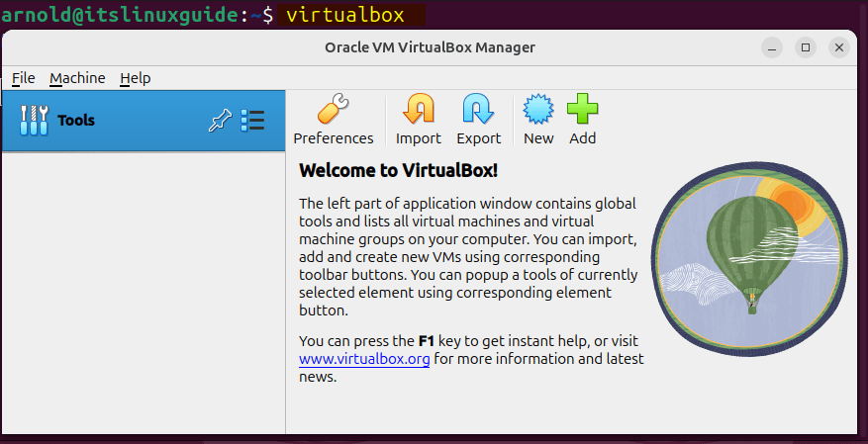The height and width of the screenshot is (444, 868).
Task: Click the Oracle VM VirtualBox Manager title bar
Action: pyautogui.click(x=430, y=47)
